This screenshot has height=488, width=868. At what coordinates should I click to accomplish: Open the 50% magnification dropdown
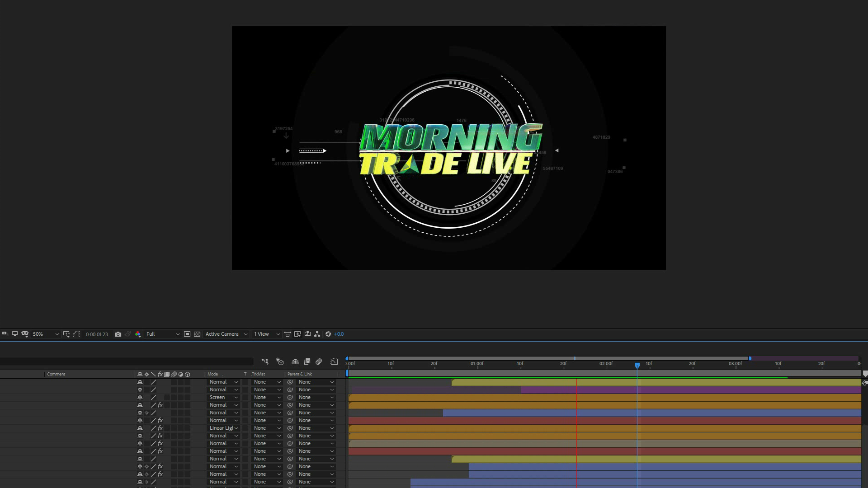coord(46,334)
